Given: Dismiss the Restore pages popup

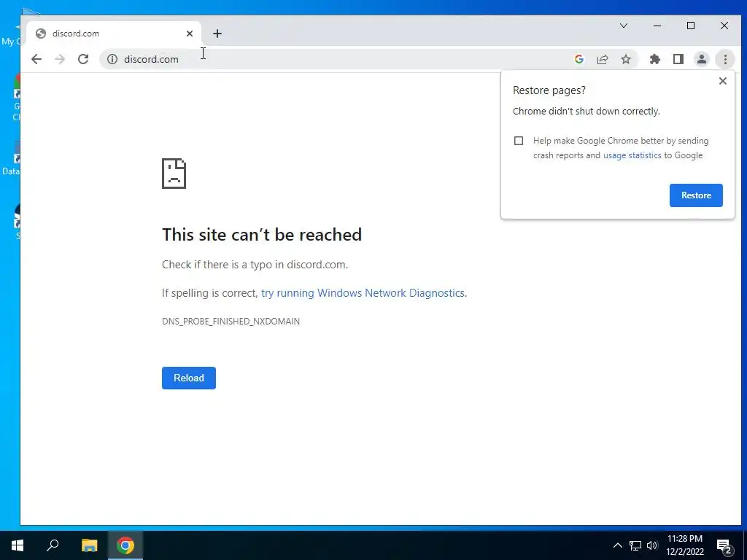Looking at the screenshot, I should (723, 81).
